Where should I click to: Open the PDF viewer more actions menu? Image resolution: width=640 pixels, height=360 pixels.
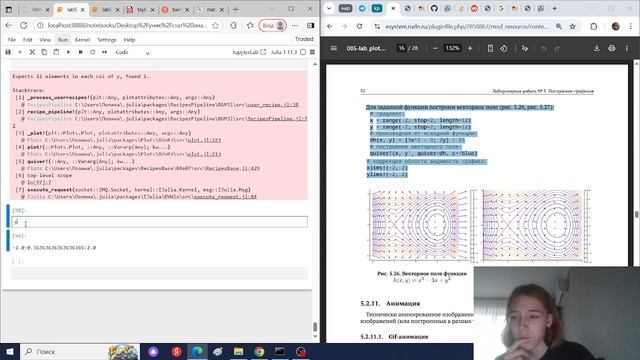(x=627, y=48)
